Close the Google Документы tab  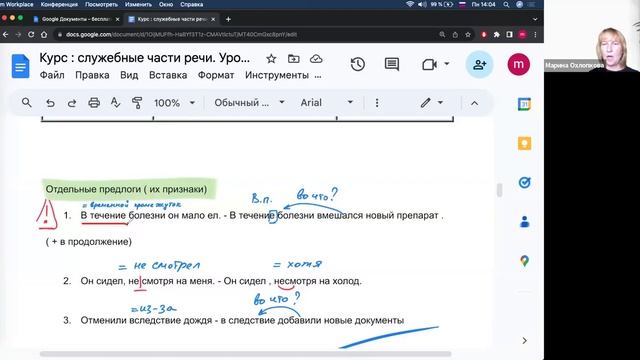[x=118, y=19]
